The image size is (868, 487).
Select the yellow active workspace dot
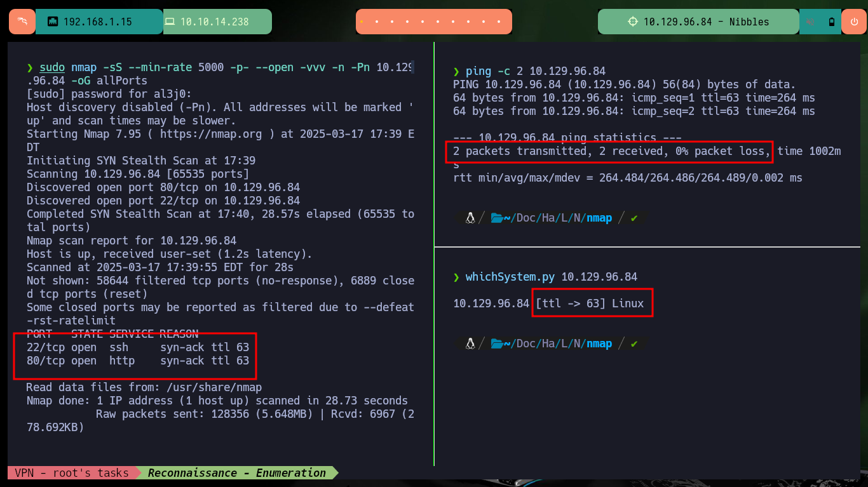coord(362,22)
